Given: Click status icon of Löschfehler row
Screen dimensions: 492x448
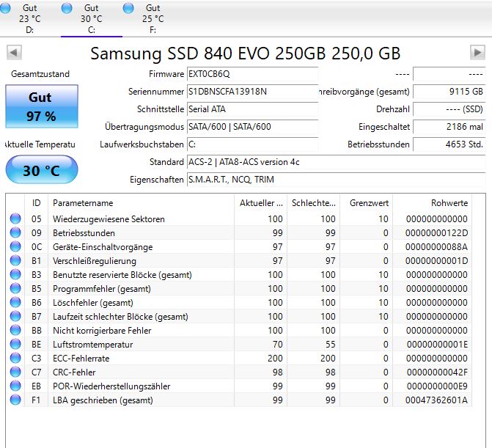Looking at the screenshot, I should (15, 302).
